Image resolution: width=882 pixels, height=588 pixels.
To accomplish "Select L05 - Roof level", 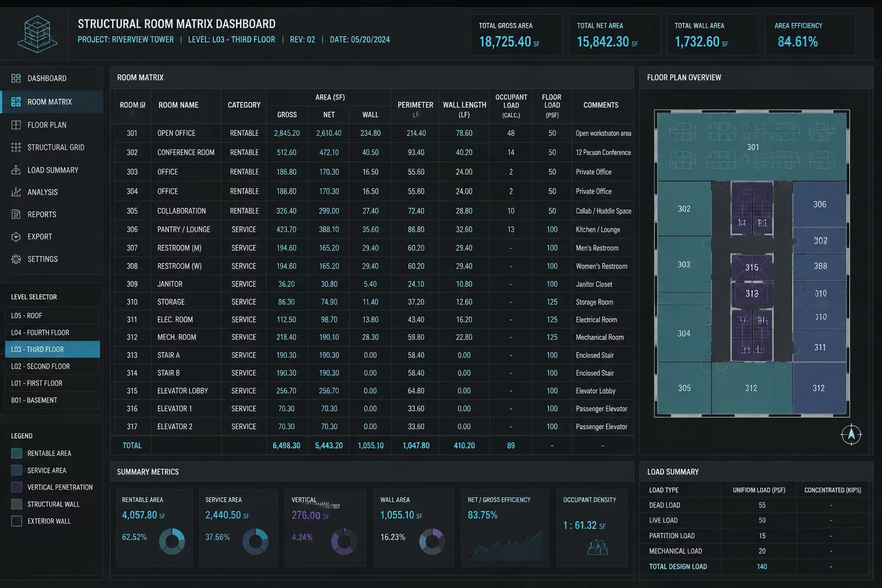I will (x=52, y=316).
